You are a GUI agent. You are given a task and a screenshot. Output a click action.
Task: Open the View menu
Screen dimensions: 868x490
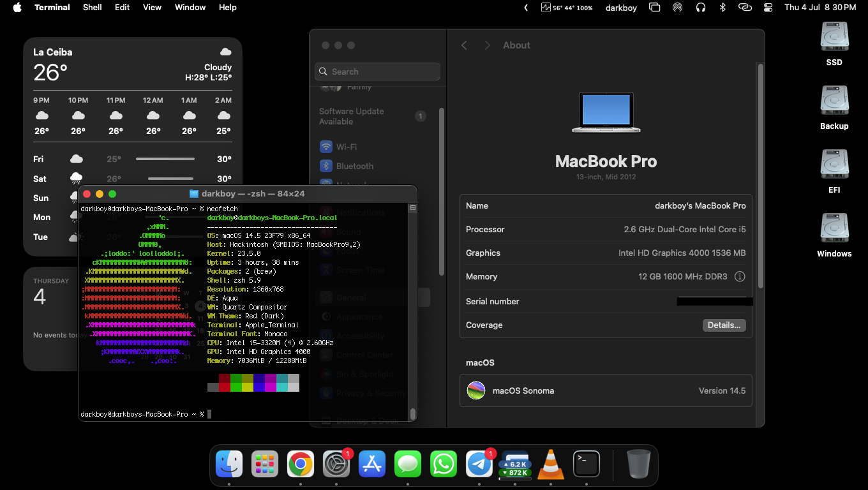point(152,8)
